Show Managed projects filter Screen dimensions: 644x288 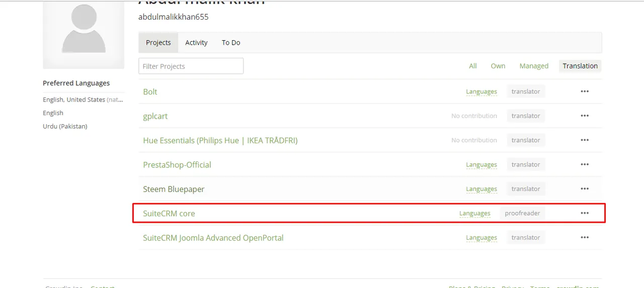click(x=534, y=66)
